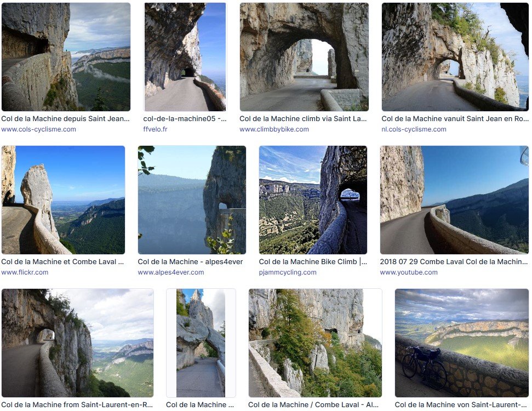Open the ffvelo.fr overhanging rock thumbnail

click(x=185, y=57)
